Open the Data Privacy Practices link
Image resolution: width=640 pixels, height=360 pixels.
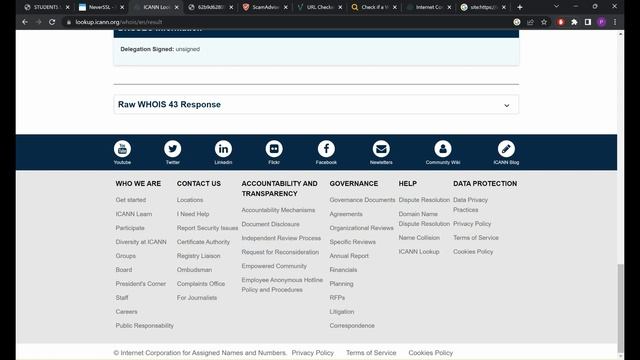[471, 205]
